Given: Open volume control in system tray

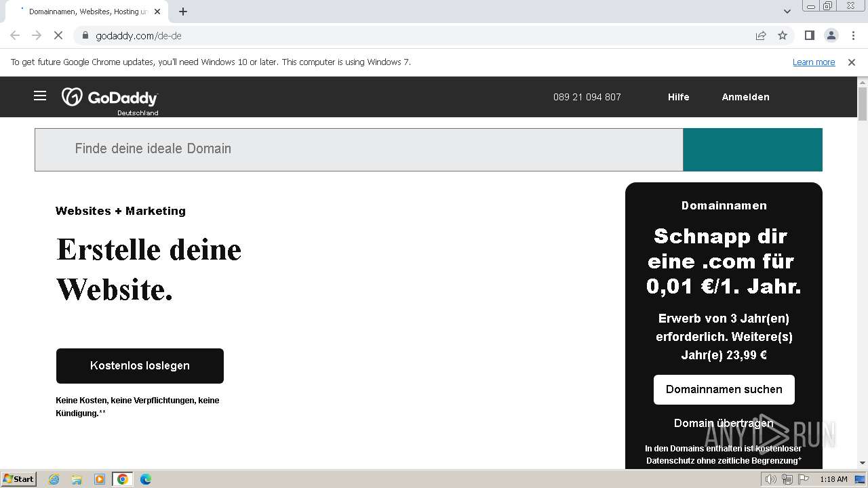Looking at the screenshot, I should 771,479.
